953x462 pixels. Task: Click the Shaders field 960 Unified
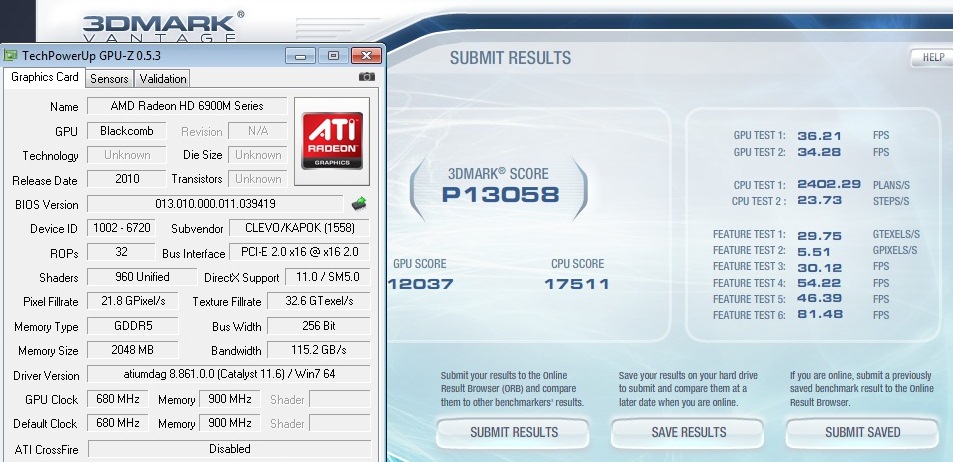pos(142,277)
